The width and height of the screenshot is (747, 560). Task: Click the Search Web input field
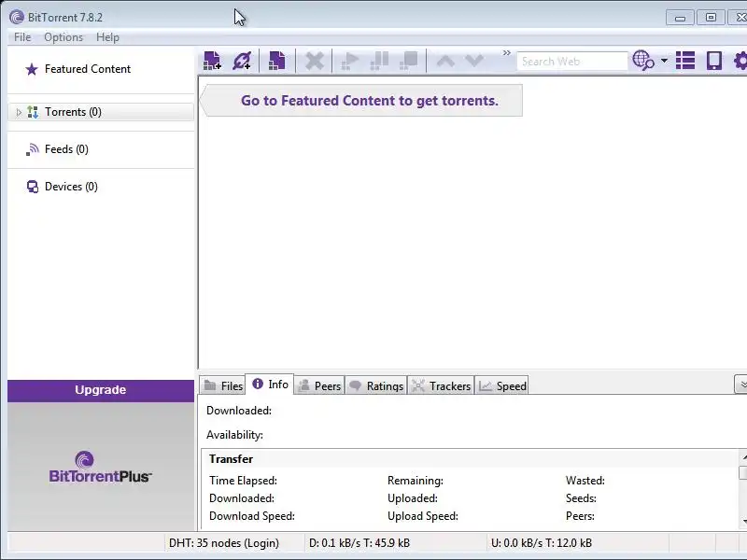(571, 62)
